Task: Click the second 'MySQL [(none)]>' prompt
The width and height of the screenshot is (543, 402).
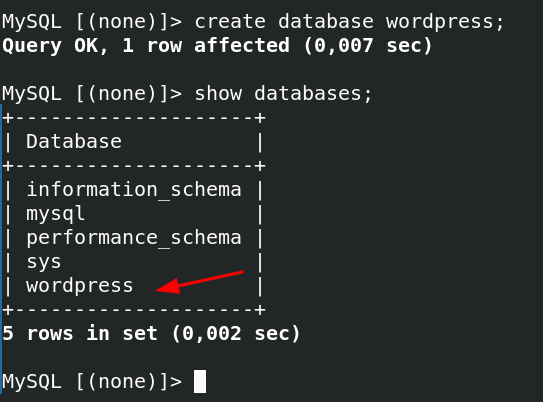Action: click(x=92, y=94)
